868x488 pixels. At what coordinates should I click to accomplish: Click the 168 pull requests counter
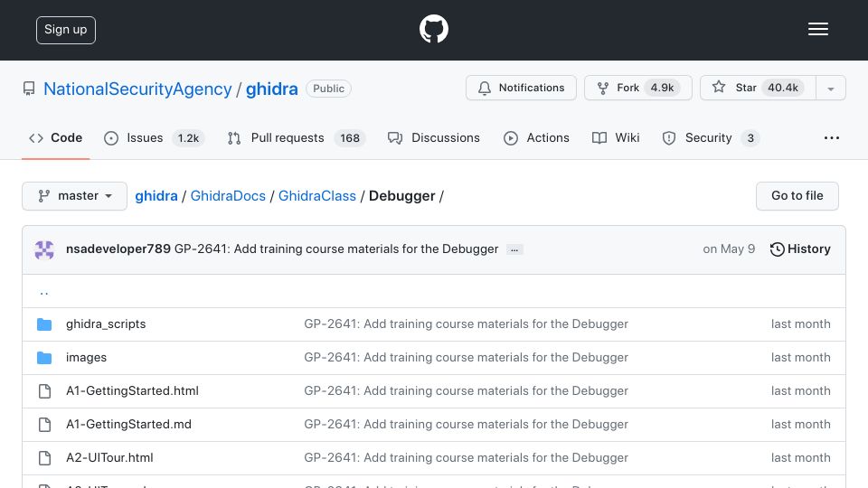click(350, 137)
